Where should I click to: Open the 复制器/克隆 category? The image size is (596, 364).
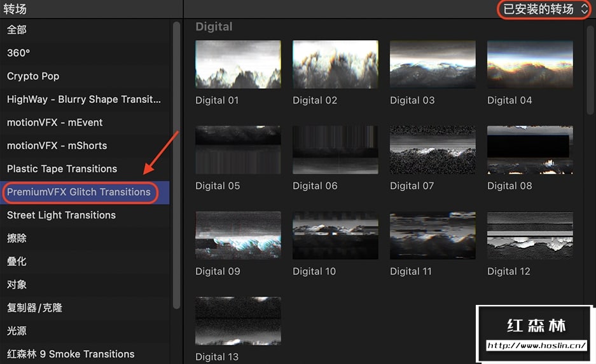[85, 307]
